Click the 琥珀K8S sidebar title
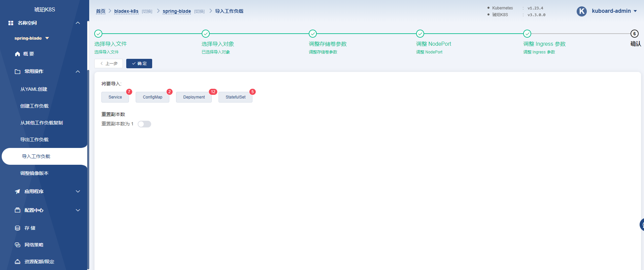This screenshot has height=270, width=644. click(x=44, y=9)
